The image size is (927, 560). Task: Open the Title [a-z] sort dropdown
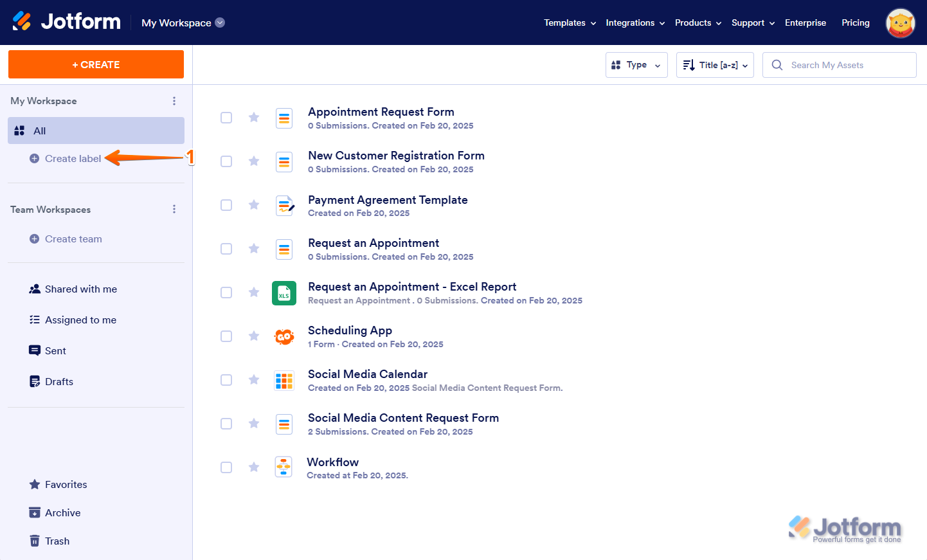[714, 65]
